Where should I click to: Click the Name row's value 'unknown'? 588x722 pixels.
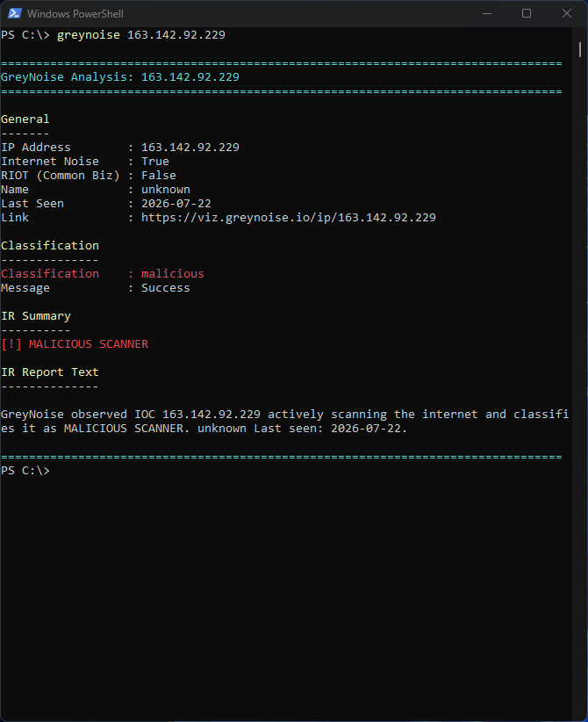pyautogui.click(x=166, y=189)
